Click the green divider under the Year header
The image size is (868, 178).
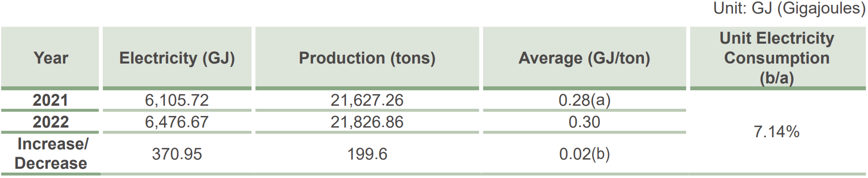50,89
